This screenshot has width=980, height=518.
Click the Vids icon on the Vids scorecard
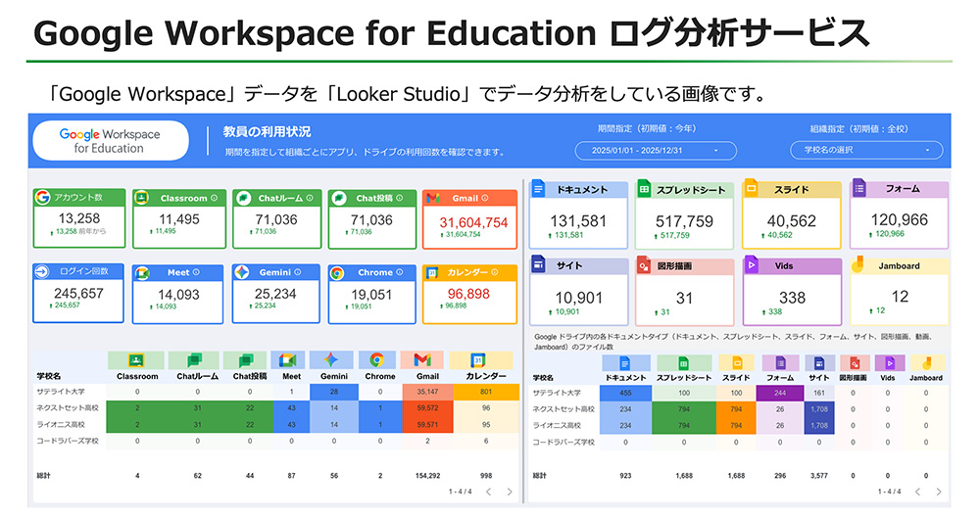752,264
